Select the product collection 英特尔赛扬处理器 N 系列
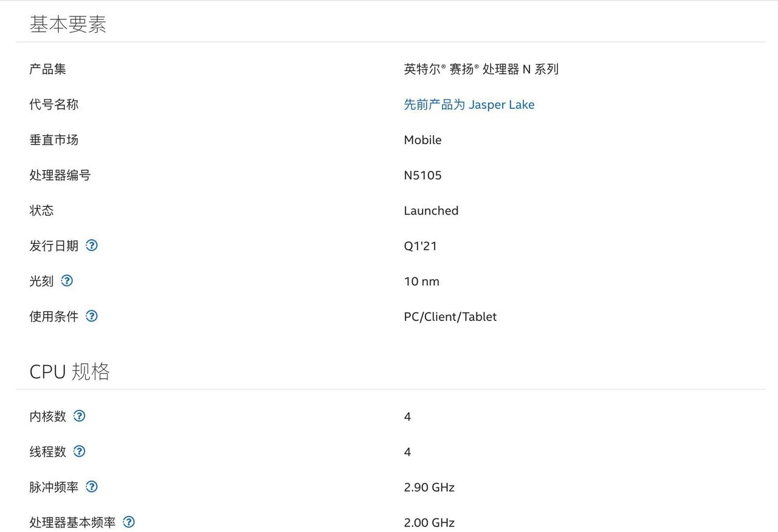Image resolution: width=778 pixels, height=532 pixels. pyautogui.click(x=482, y=69)
